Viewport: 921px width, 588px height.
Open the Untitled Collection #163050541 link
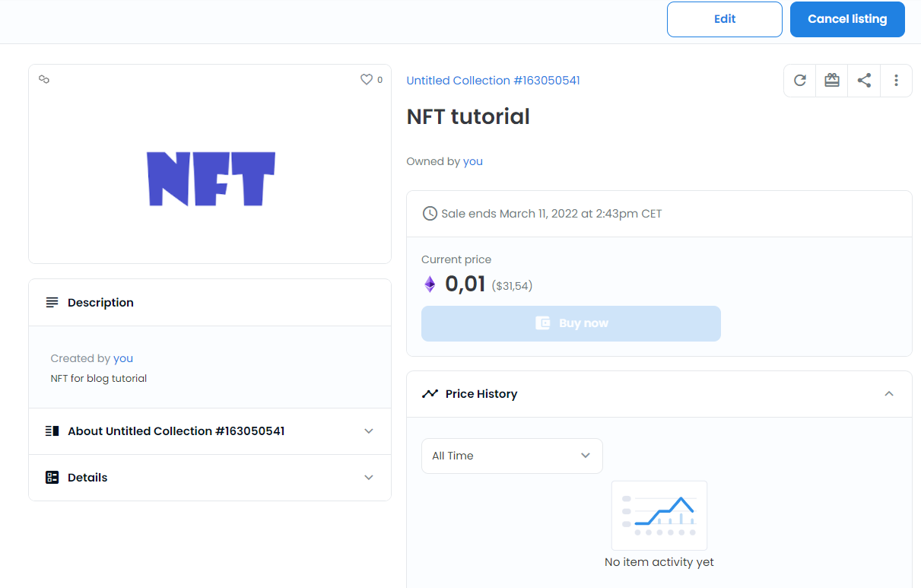click(493, 81)
